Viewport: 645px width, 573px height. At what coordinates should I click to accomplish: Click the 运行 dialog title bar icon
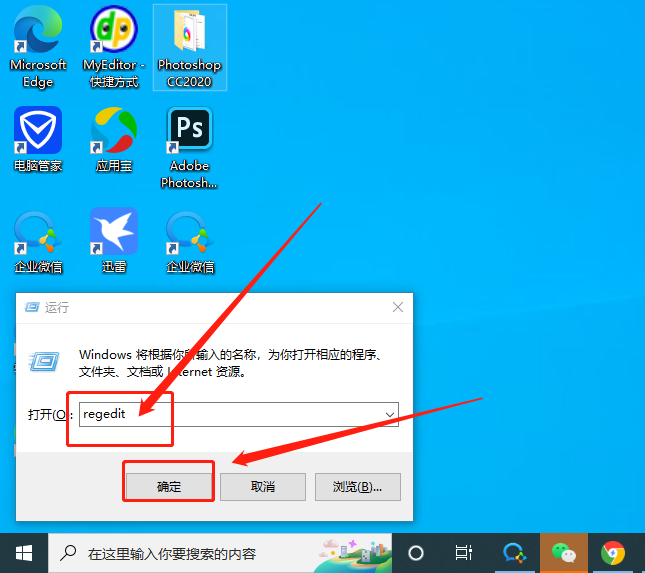click(32, 307)
